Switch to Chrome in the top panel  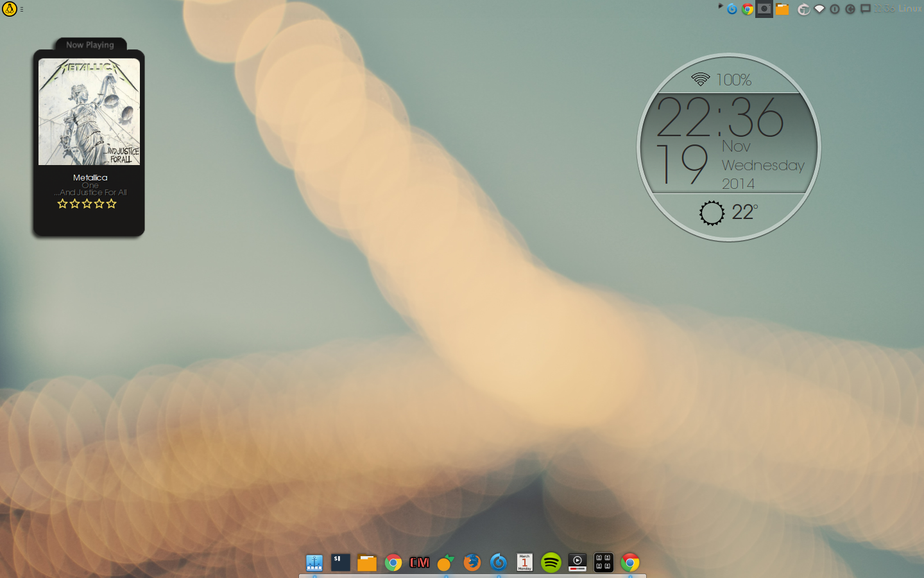(x=748, y=9)
